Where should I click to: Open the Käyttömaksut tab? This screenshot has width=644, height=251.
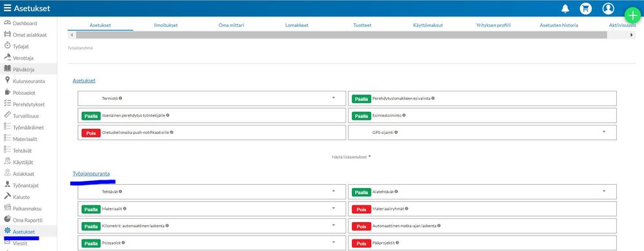(427, 25)
